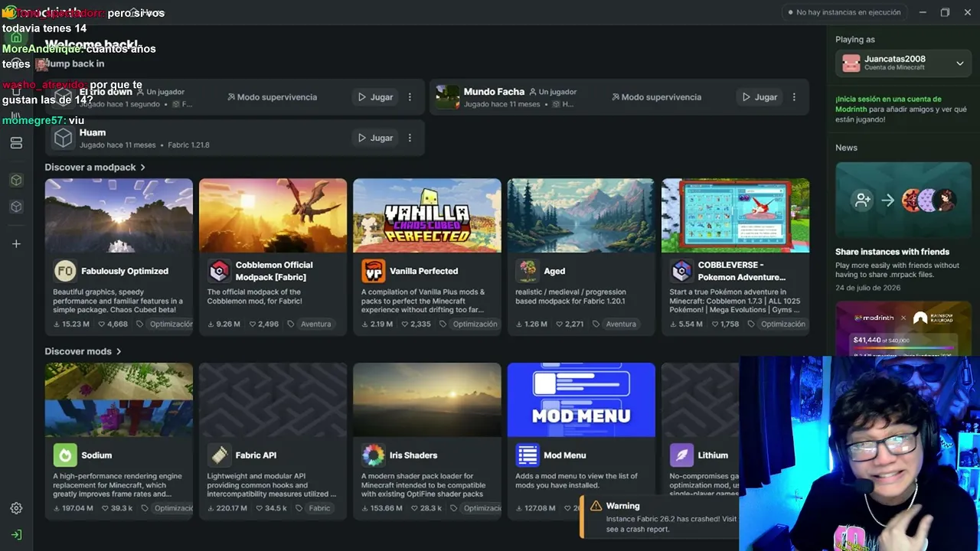The width and height of the screenshot is (980, 551).
Task: Click the yellow Warning triangle icon
Action: coord(596,506)
